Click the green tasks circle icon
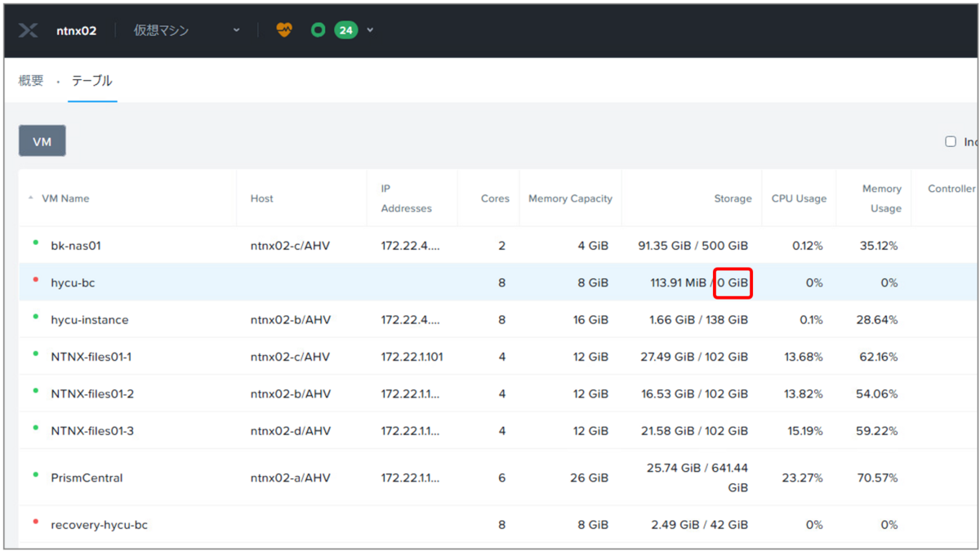 (318, 30)
